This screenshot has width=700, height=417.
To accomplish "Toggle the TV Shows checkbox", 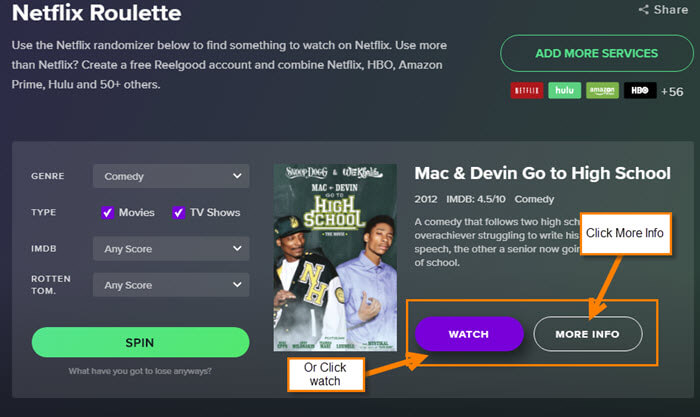I will tap(179, 213).
